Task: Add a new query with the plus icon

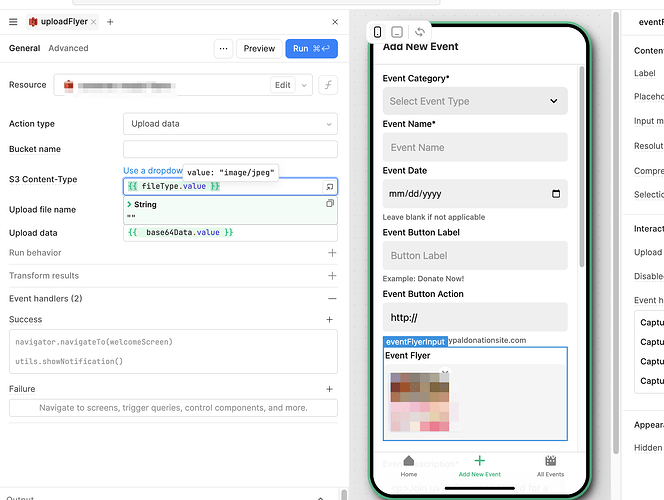Action: coord(110,22)
